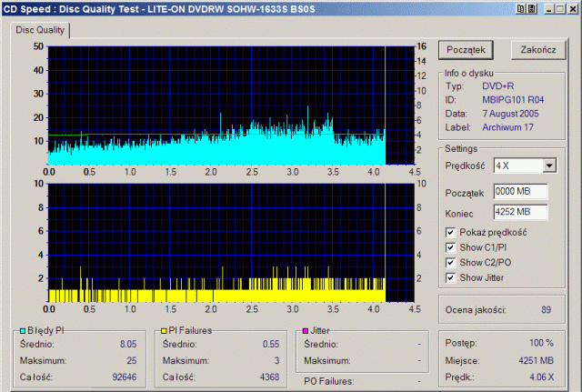
Task: Click the floppy disk save icon
Action: (532, 9)
